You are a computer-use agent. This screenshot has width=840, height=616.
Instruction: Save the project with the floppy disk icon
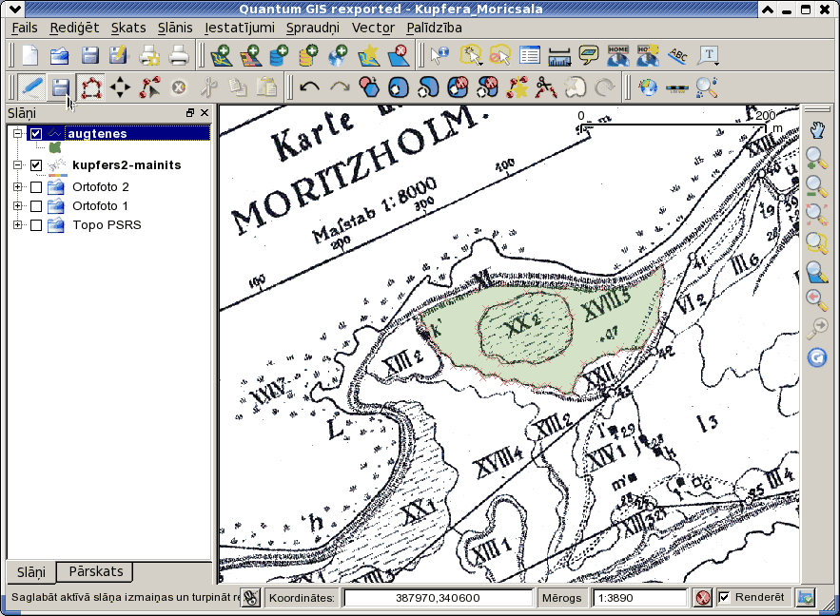89,56
